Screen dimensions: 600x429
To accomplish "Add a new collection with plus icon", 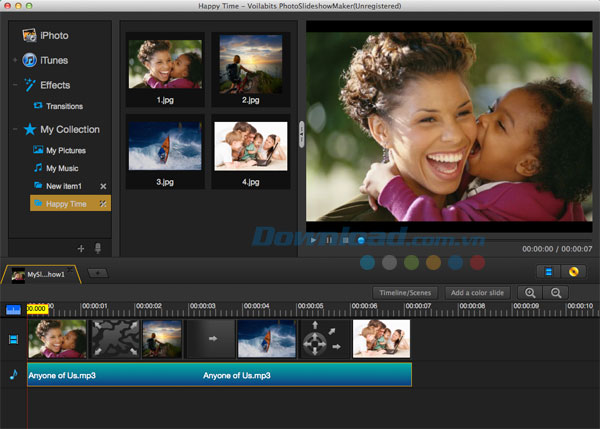I will click(x=81, y=248).
